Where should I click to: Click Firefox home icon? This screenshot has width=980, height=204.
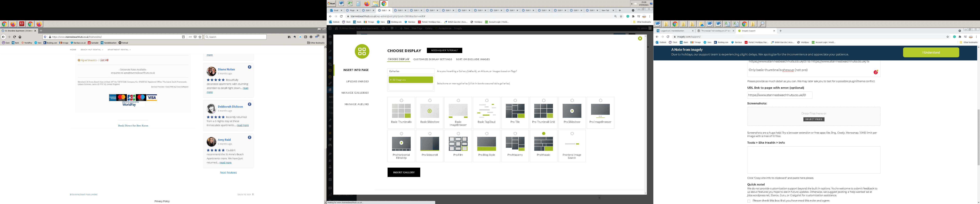tap(20, 37)
